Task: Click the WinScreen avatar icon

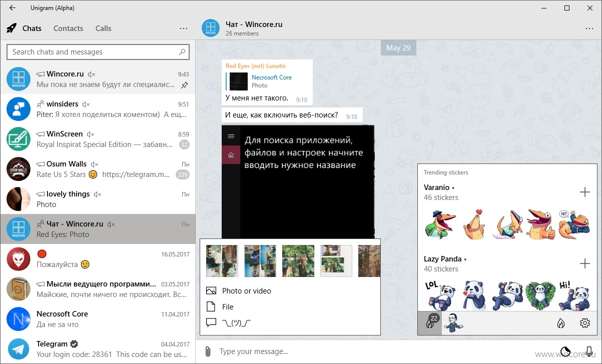Action: point(19,139)
